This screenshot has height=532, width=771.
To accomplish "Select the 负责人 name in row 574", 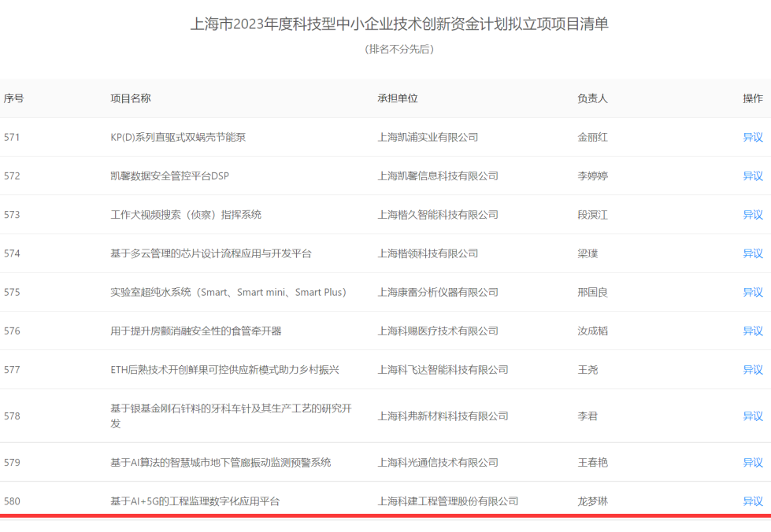I will [x=588, y=253].
